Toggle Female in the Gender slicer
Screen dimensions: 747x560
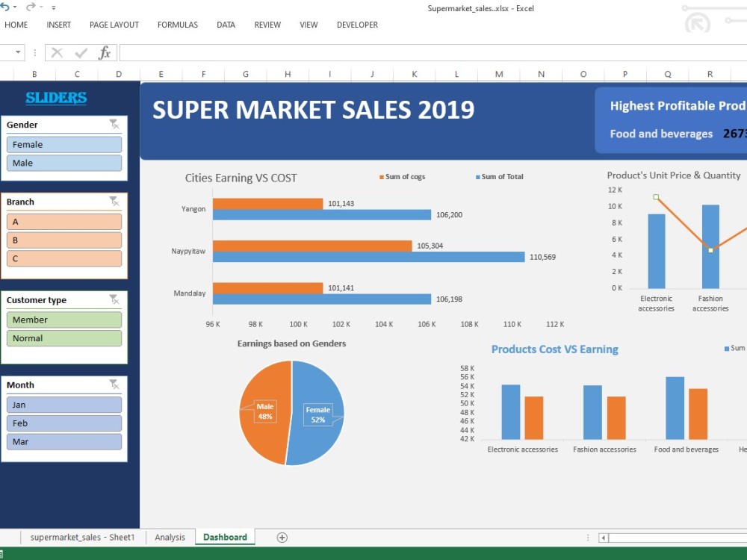(64, 144)
